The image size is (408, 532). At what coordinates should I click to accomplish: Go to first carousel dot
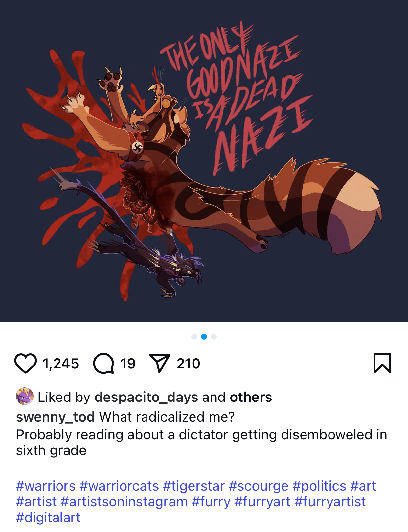click(194, 336)
